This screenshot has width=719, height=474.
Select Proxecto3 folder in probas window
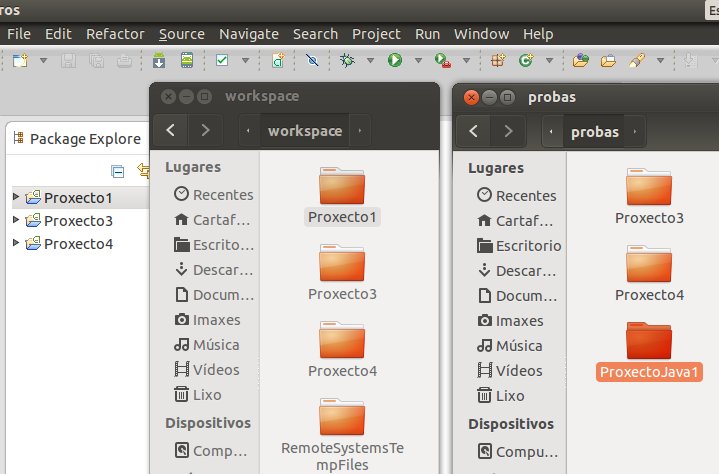coord(649,197)
